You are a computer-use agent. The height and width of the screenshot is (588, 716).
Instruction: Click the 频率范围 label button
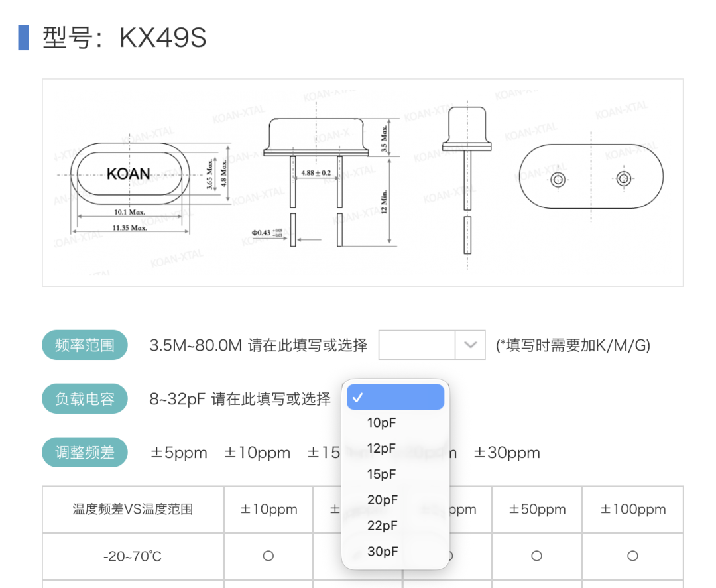click(84, 345)
